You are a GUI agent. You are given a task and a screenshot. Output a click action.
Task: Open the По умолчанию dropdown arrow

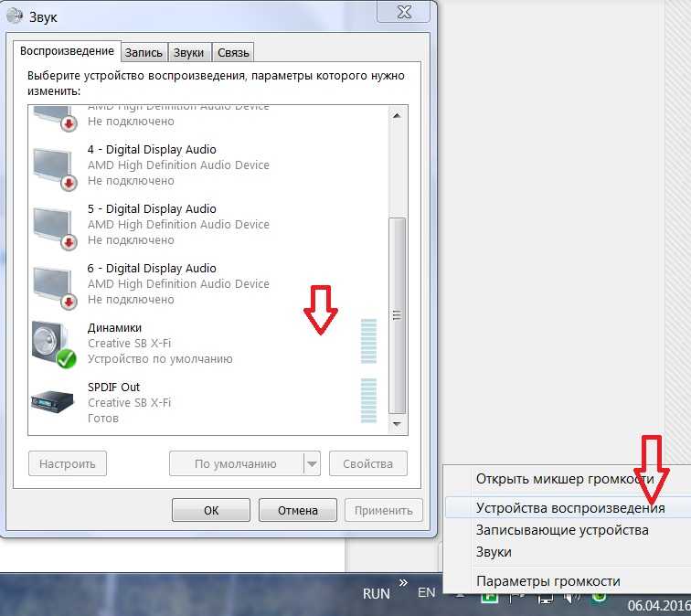pos(312,463)
